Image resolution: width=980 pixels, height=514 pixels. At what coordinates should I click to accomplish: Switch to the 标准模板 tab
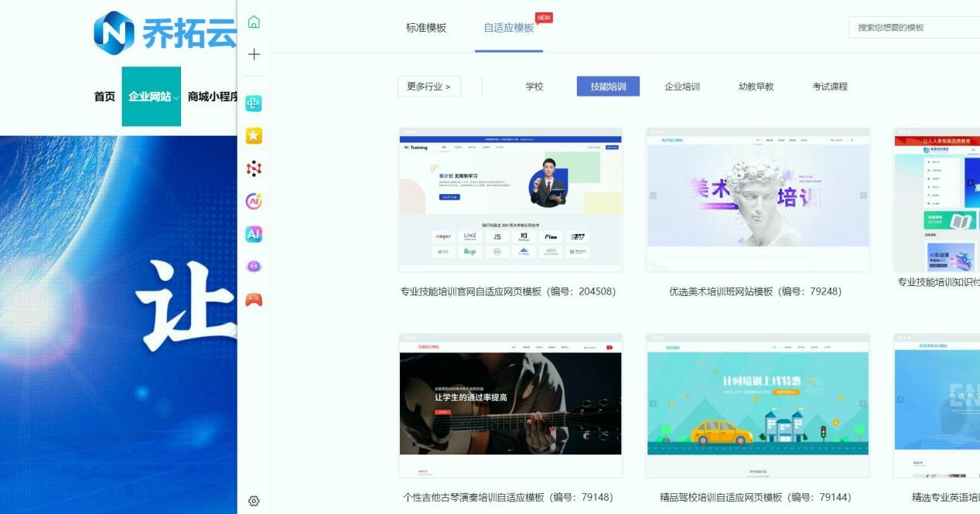pos(426,28)
